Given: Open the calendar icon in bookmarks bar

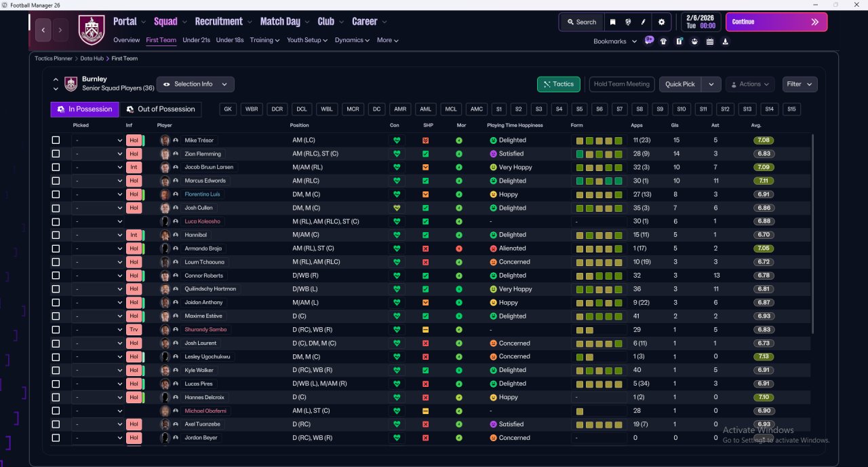Looking at the screenshot, I should point(710,41).
